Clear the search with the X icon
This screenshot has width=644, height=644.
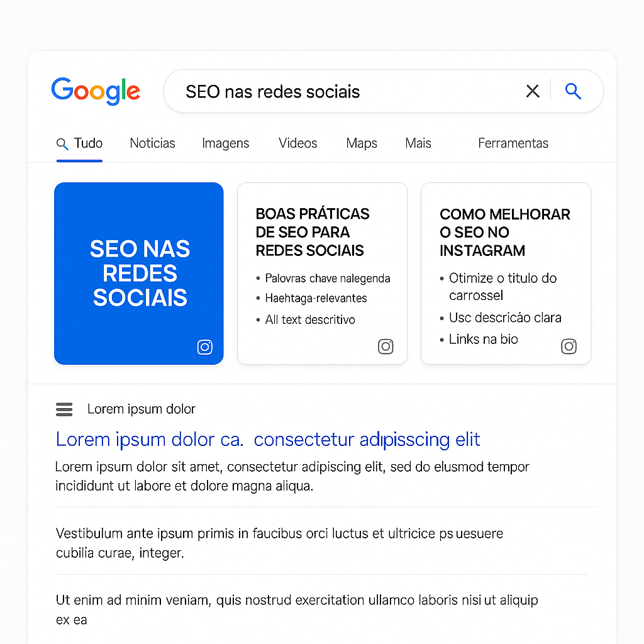point(532,91)
